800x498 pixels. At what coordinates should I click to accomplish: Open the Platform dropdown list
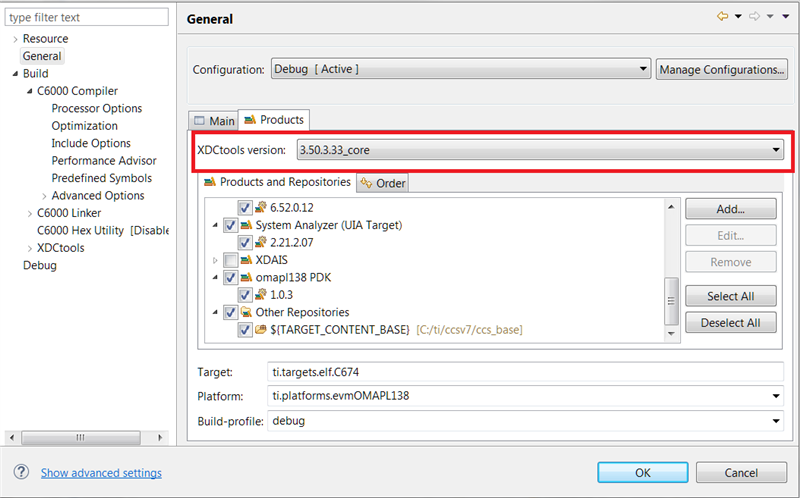526,396
